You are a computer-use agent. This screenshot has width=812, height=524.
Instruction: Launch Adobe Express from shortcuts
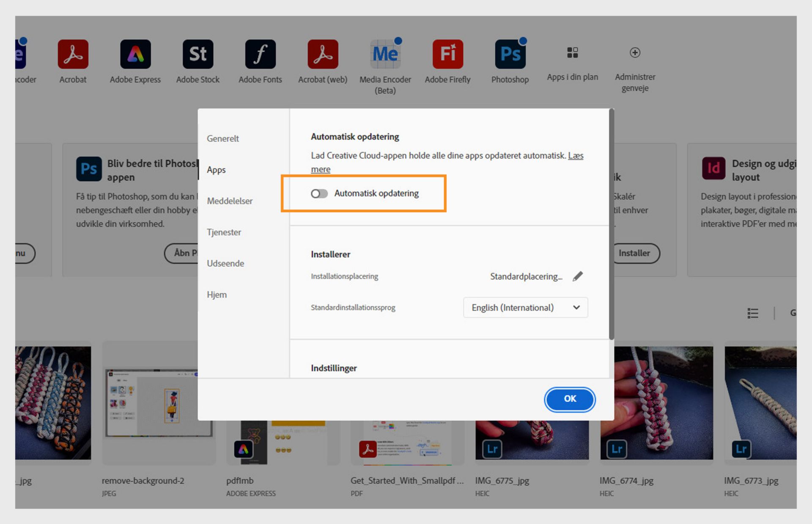135,55
